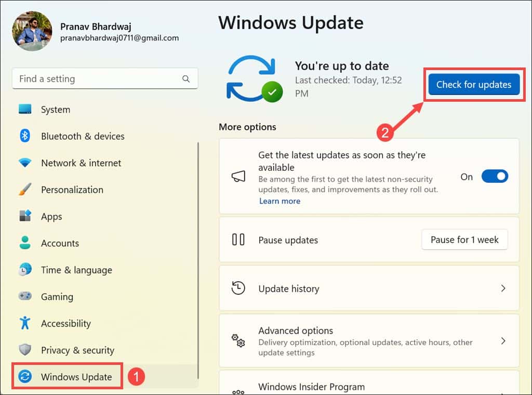
Task: Click the gears icon beside Advanced options
Action: (x=238, y=340)
